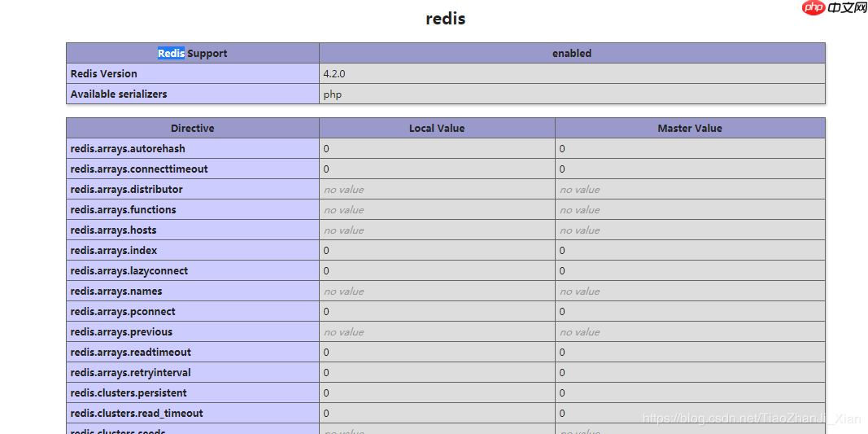Click master 'no value' of redis.arrays.names
The width and height of the screenshot is (868, 434).
(x=579, y=291)
